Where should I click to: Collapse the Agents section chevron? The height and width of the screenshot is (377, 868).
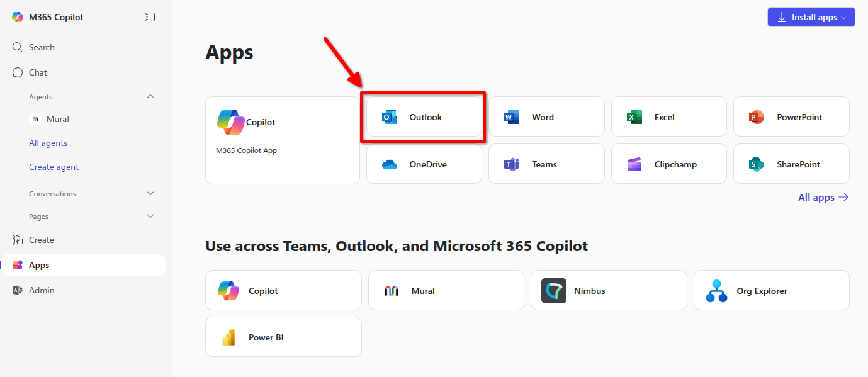point(150,96)
